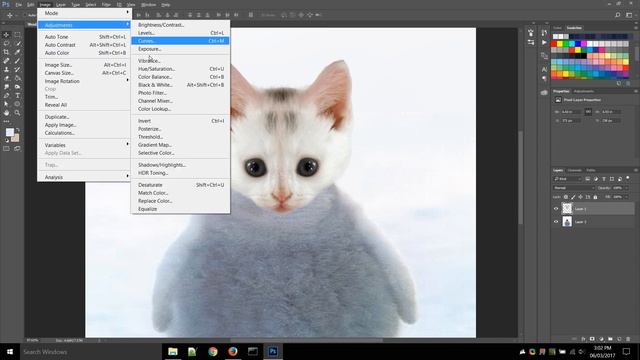Toggle lock image pixels brush icon
This screenshot has height=360, width=640.
click(x=573, y=197)
